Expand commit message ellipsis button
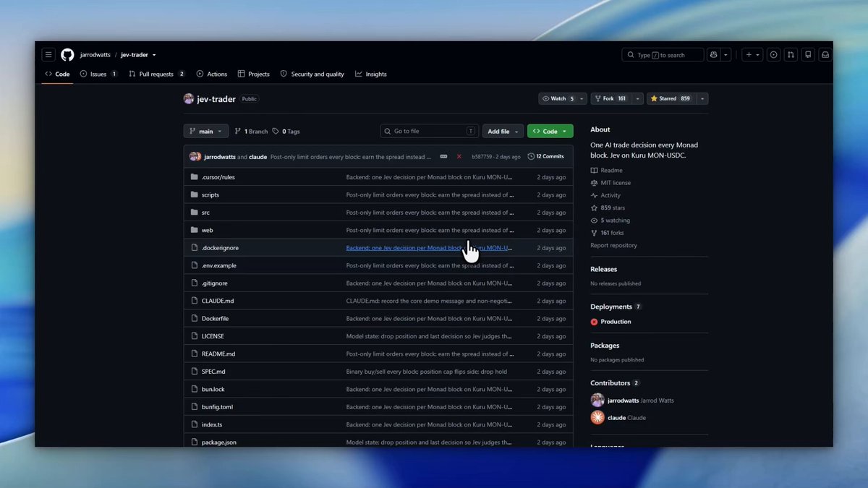The width and height of the screenshot is (868, 488). 443,156
